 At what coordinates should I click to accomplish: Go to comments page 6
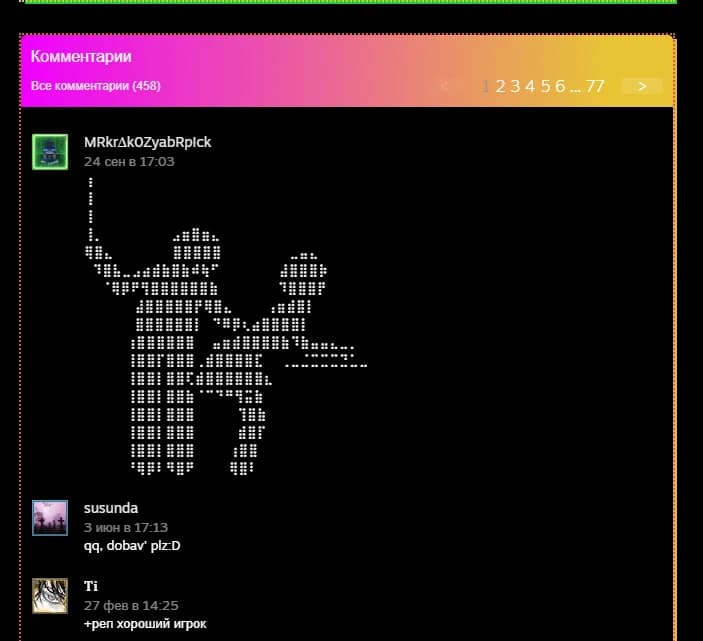tap(560, 86)
